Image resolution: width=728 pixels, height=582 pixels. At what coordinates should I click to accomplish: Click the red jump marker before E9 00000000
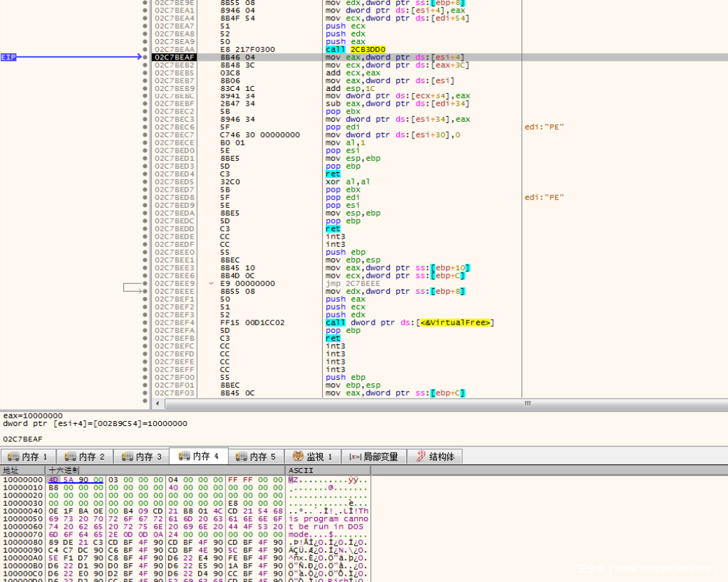[211, 284]
